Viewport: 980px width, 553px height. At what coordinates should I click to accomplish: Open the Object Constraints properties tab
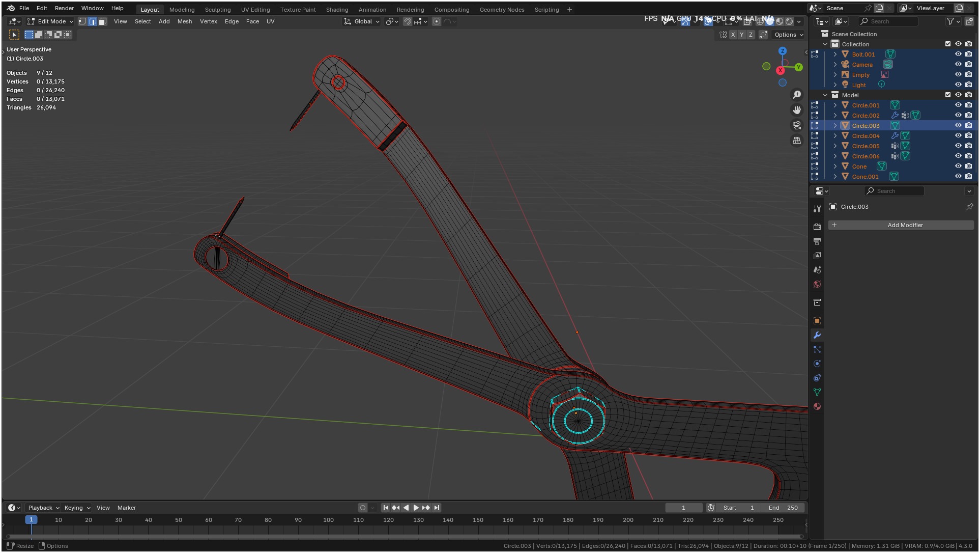[817, 378]
